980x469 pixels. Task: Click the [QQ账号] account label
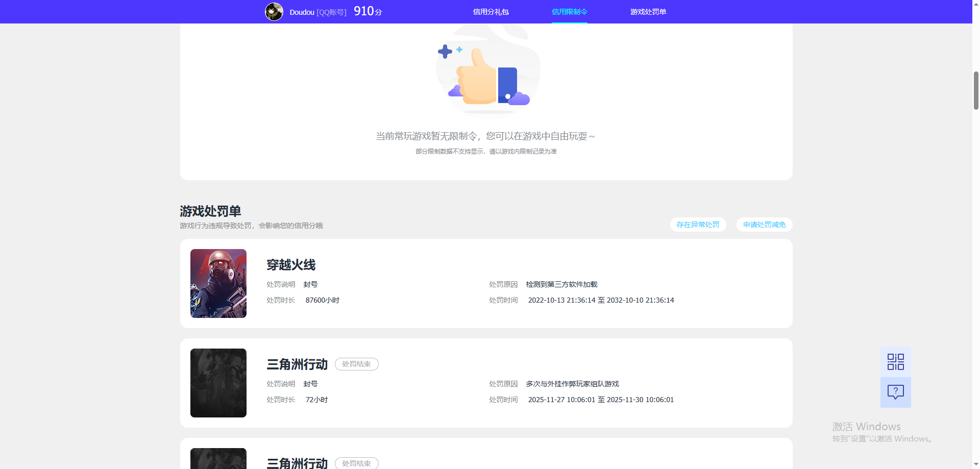(331, 11)
